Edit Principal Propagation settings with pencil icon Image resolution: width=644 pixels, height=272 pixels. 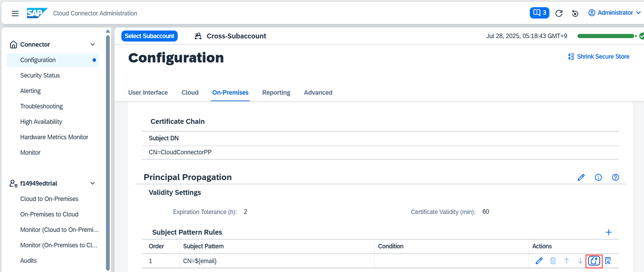point(581,177)
